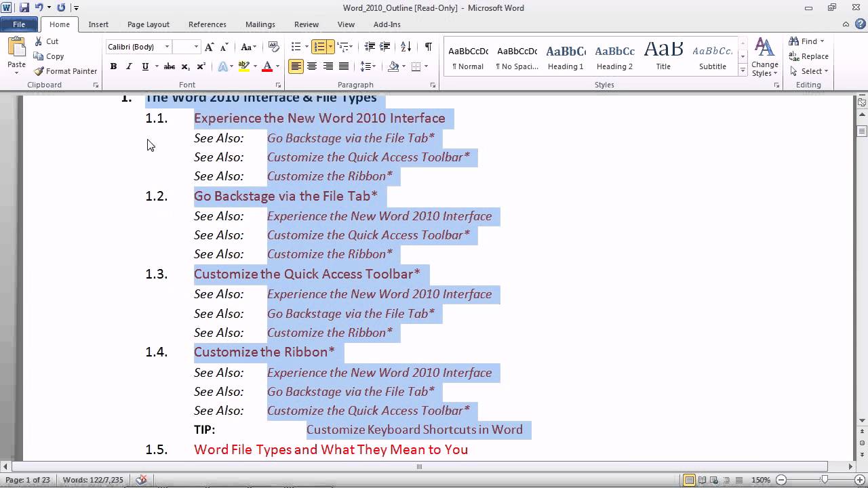
Task: Clear formatting from the selection
Action: (274, 47)
